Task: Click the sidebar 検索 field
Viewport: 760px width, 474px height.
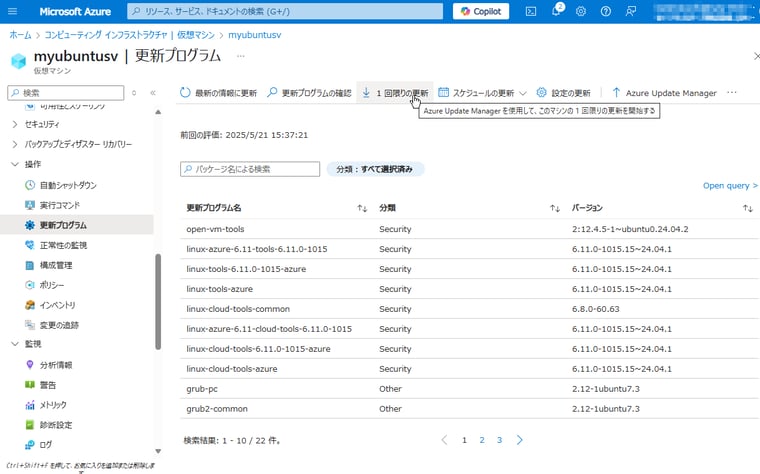Action: tap(66, 93)
